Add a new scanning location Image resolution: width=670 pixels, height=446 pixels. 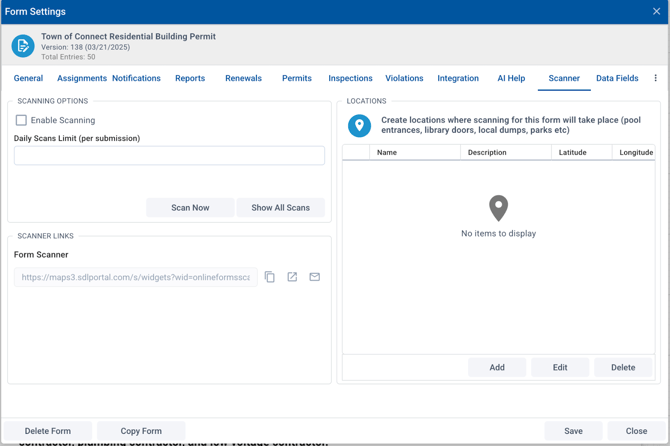point(497,367)
